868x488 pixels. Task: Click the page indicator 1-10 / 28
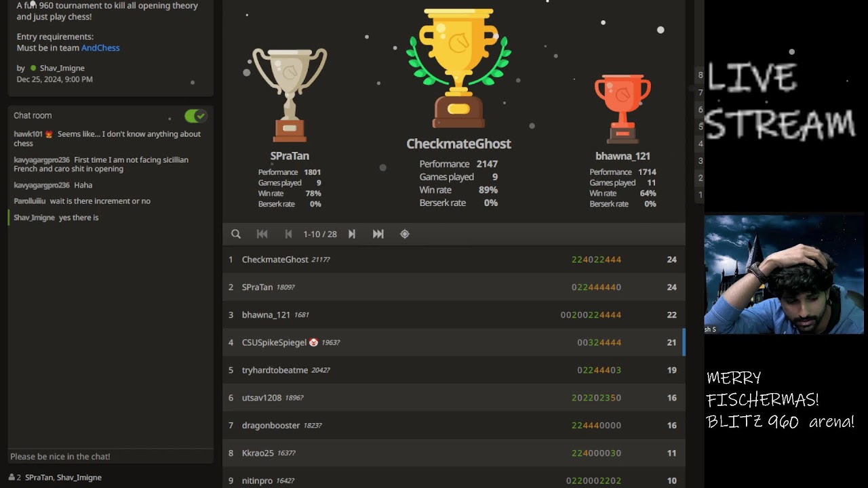click(x=320, y=234)
